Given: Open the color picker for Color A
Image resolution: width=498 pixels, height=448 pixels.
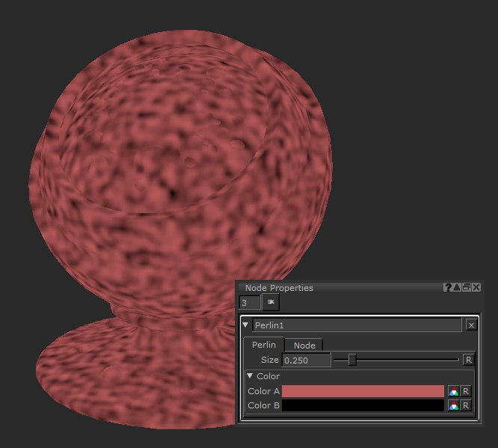Looking at the screenshot, I should [453, 391].
